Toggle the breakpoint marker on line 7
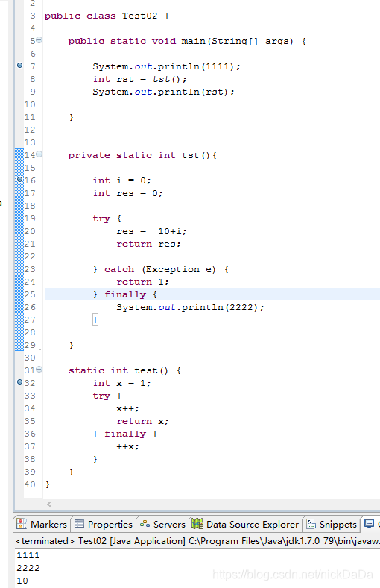The height and width of the screenshot is (588, 380). point(20,66)
